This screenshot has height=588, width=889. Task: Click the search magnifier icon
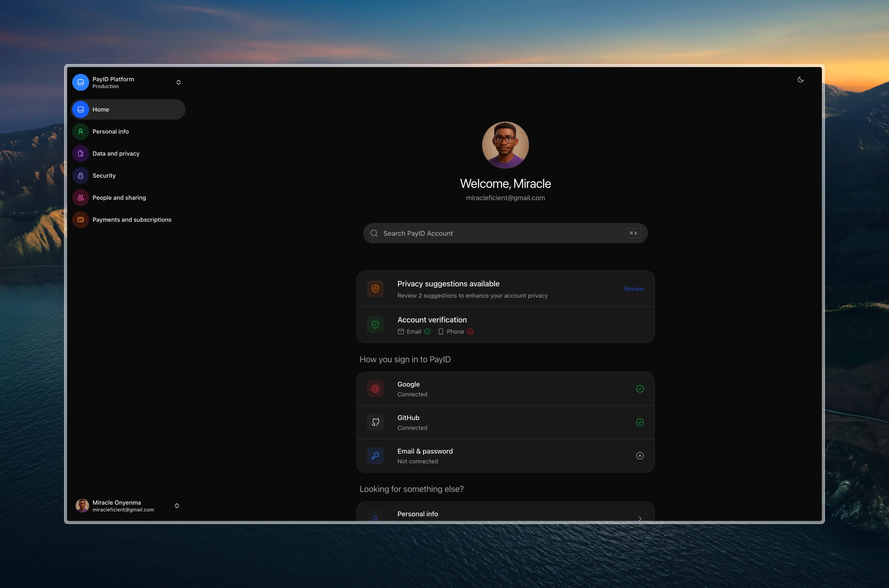pos(374,233)
